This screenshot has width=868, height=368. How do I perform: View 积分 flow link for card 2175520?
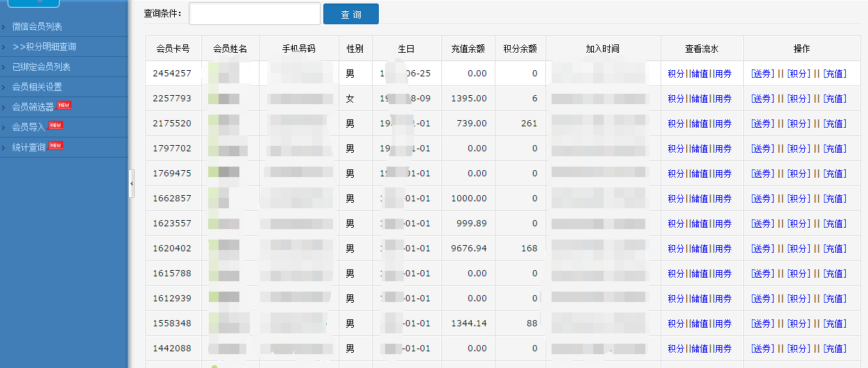click(x=676, y=124)
